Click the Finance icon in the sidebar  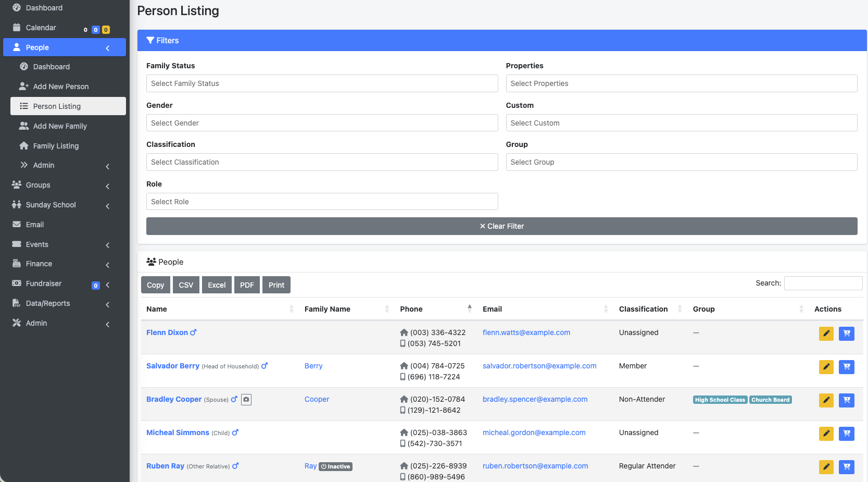coord(17,263)
